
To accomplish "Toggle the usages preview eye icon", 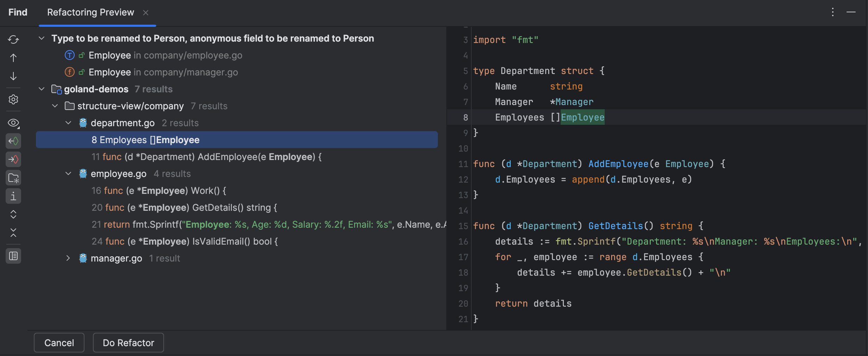I will point(13,123).
